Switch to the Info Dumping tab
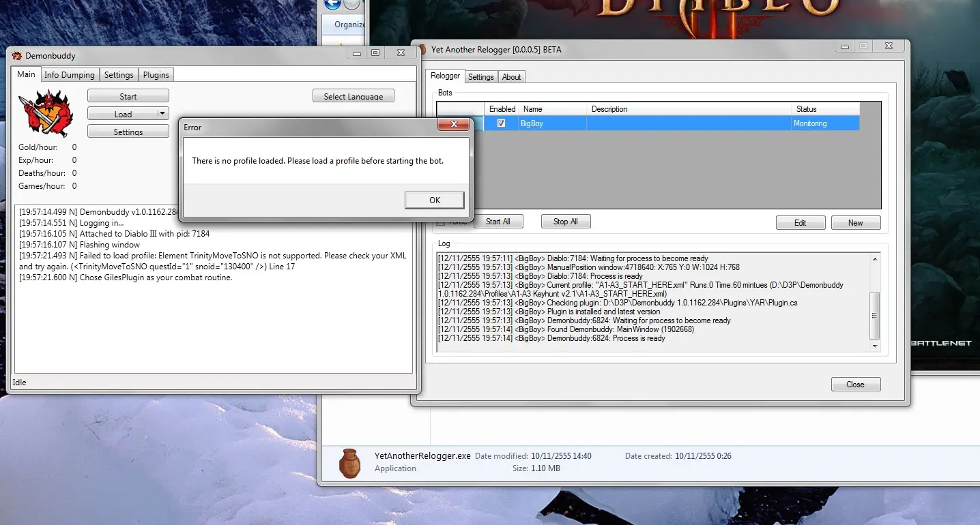This screenshot has width=980, height=525. [70, 75]
